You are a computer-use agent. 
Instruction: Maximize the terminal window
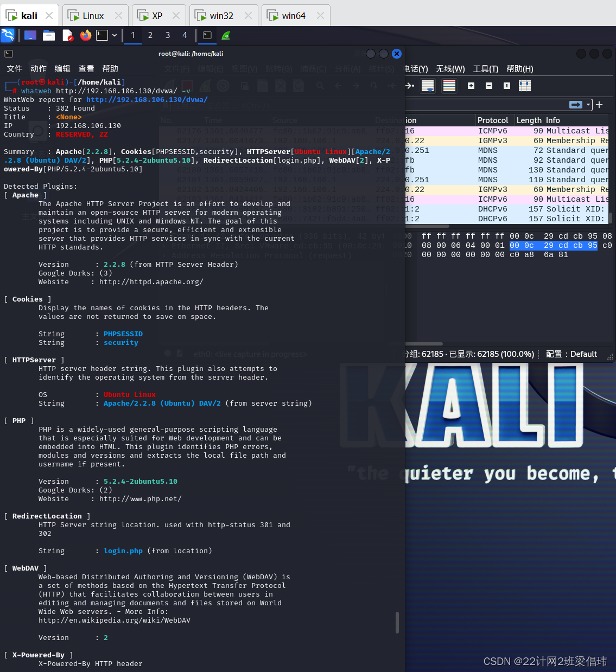[384, 54]
